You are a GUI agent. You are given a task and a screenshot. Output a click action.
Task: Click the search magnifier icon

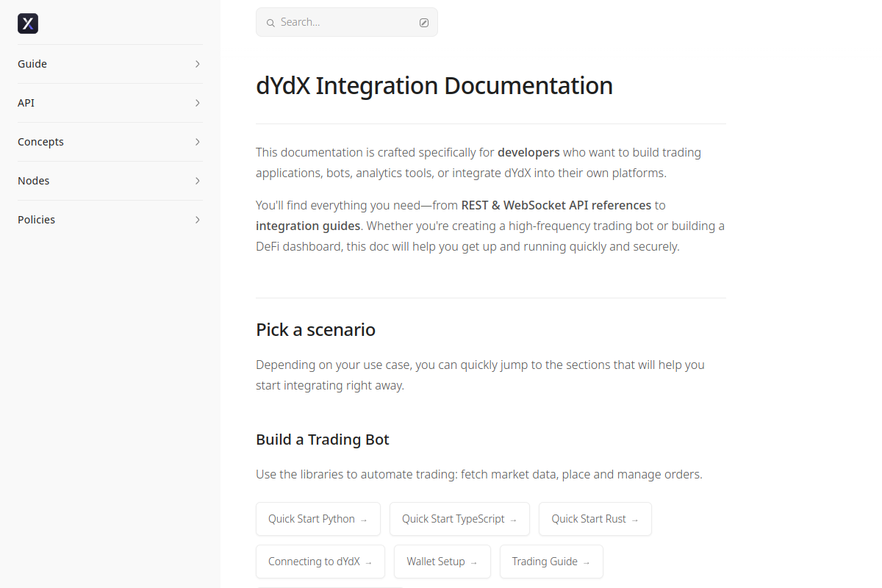click(x=270, y=23)
